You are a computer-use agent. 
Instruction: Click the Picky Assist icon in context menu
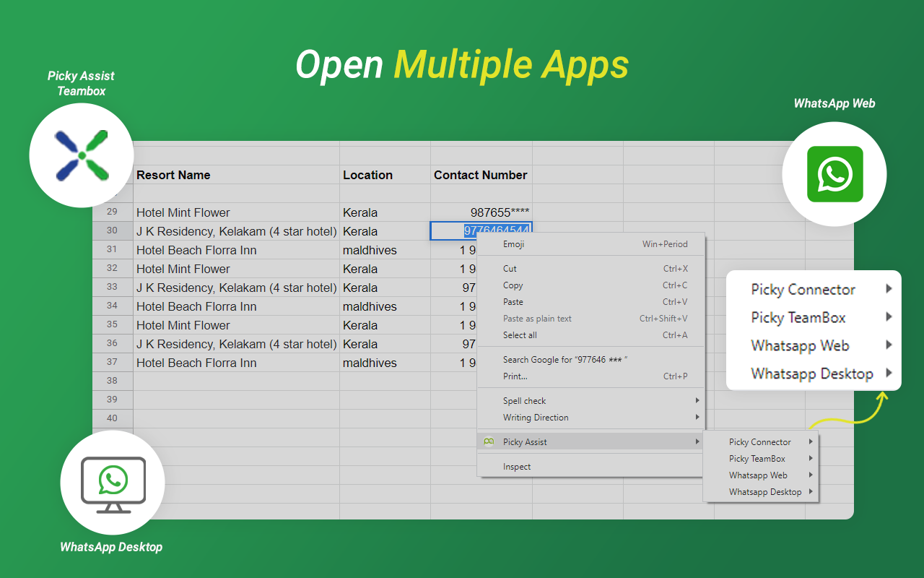[x=489, y=441]
